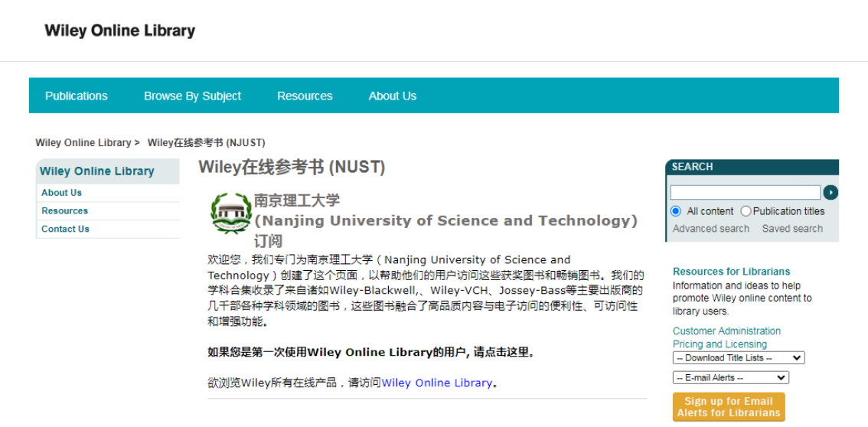Click the Wiley Online Library sidebar heading

(x=97, y=171)
